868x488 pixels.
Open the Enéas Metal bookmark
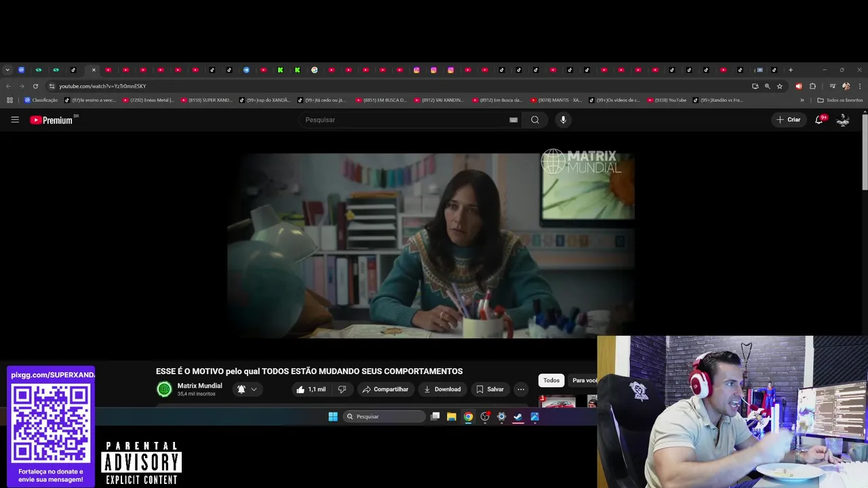coord(149,100)
